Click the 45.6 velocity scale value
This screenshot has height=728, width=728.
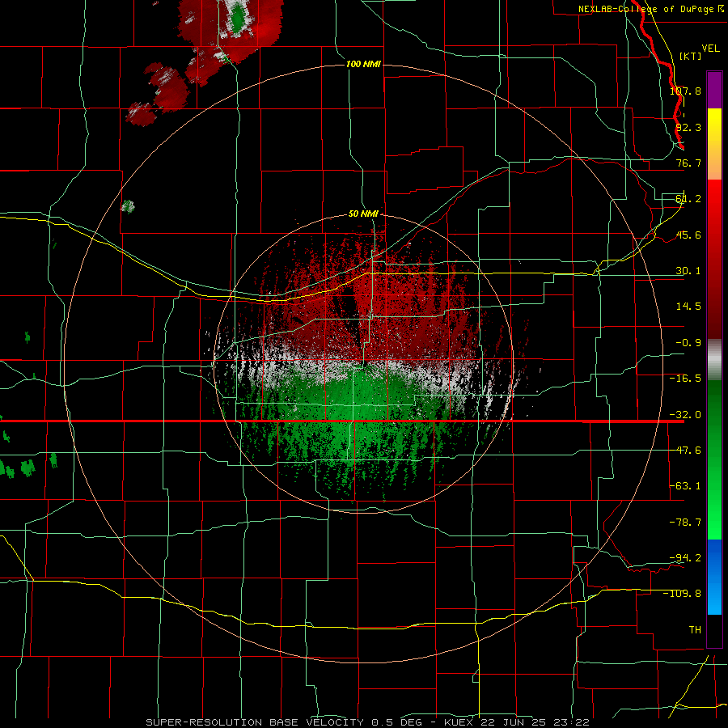(x=688, y=235)
